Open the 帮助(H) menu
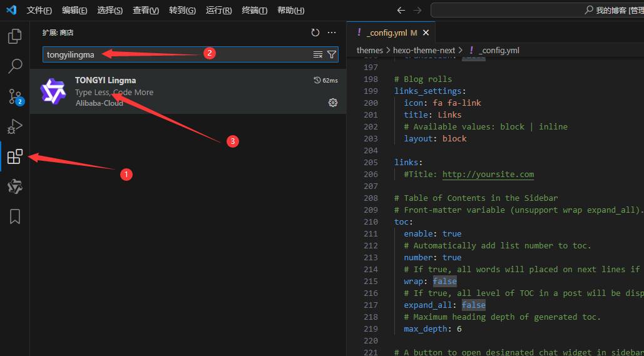The height and width of the screenshot is (356, 644). (291, 10)
